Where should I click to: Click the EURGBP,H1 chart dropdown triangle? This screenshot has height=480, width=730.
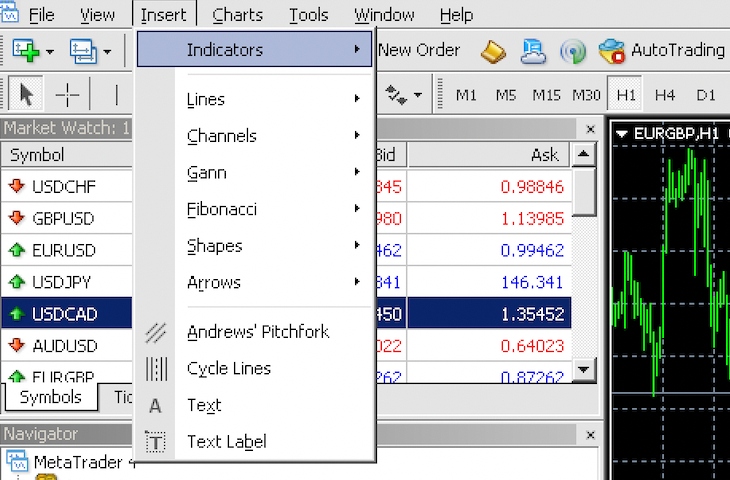click(622, 134)
